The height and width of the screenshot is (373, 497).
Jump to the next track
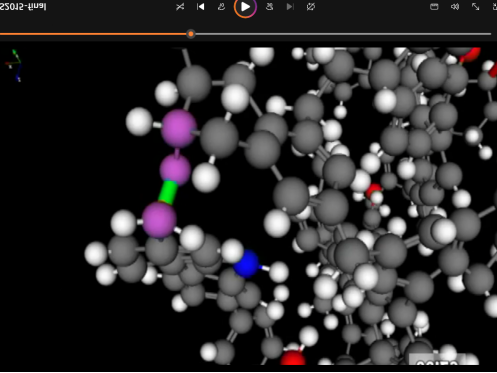point(290,7)
